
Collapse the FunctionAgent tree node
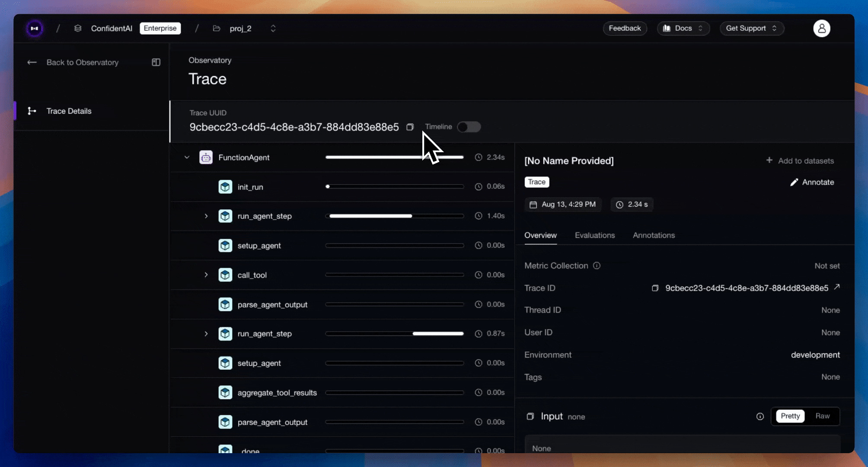(x=187, y=157)
